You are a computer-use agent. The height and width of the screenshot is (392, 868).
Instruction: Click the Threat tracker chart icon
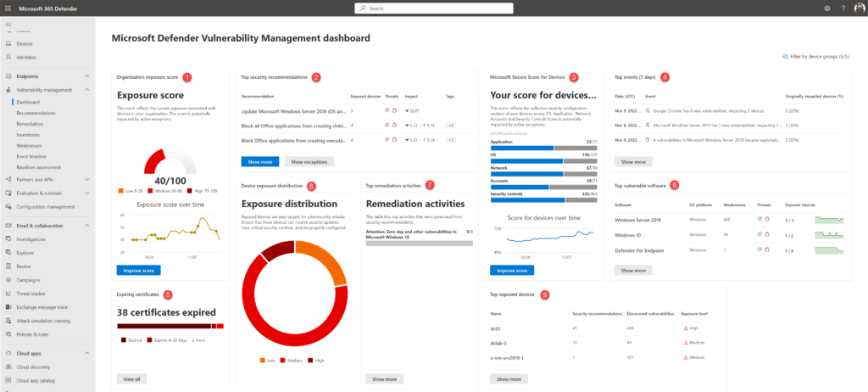[8, 294]
